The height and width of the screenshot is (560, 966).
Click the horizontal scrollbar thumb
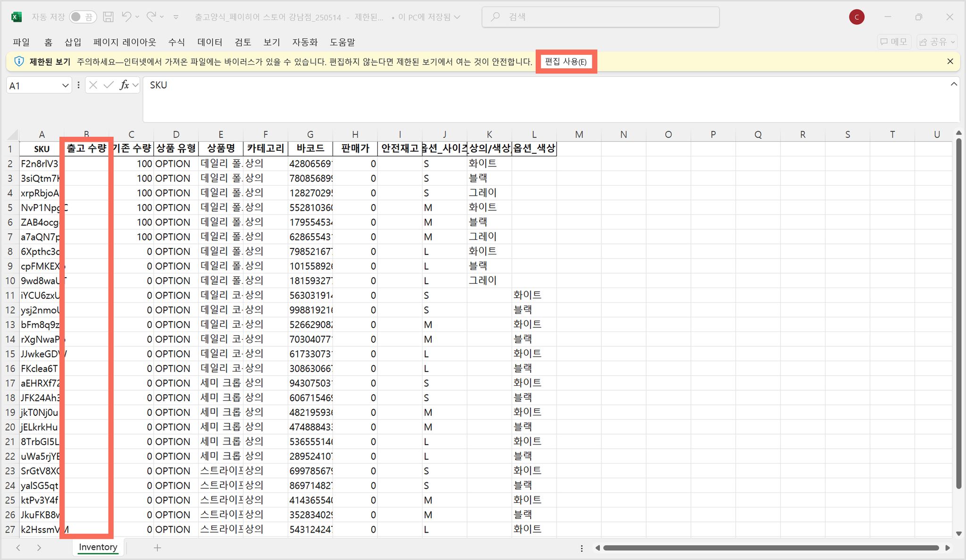(x=771, y=548)
